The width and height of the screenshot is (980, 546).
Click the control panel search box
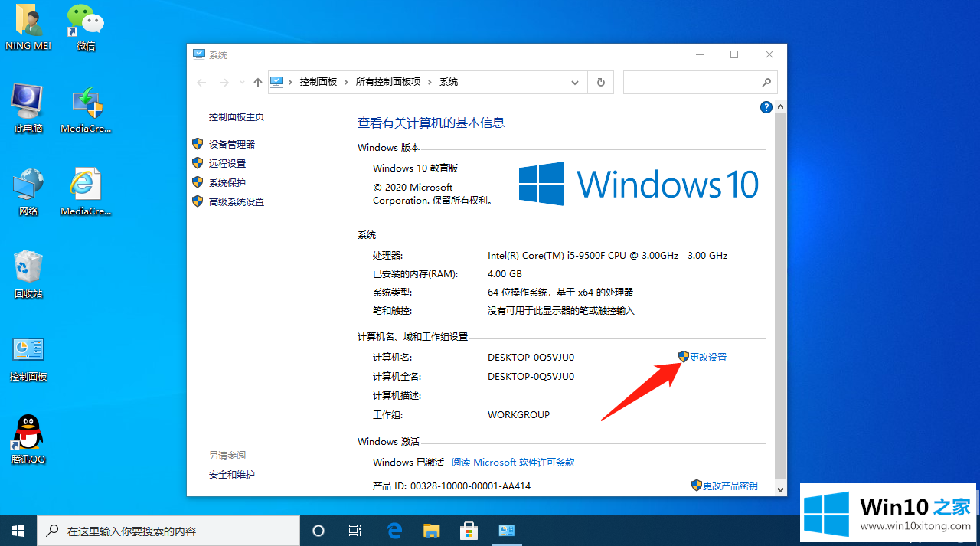(x=692, y=82)
